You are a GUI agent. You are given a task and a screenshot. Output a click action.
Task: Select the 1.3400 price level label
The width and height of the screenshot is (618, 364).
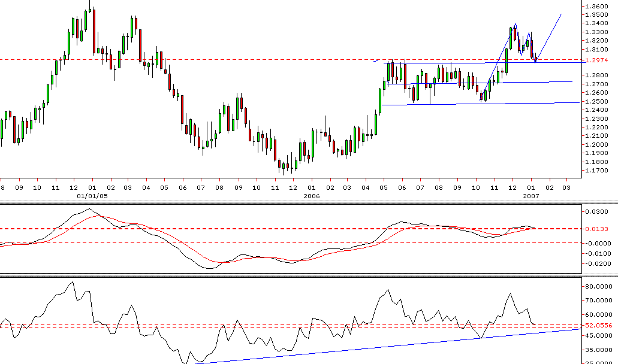[x=596, y=23]
